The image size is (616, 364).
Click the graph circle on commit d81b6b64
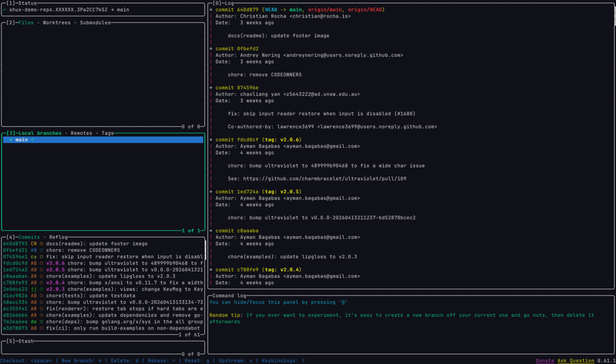click(x=42, y=315)
